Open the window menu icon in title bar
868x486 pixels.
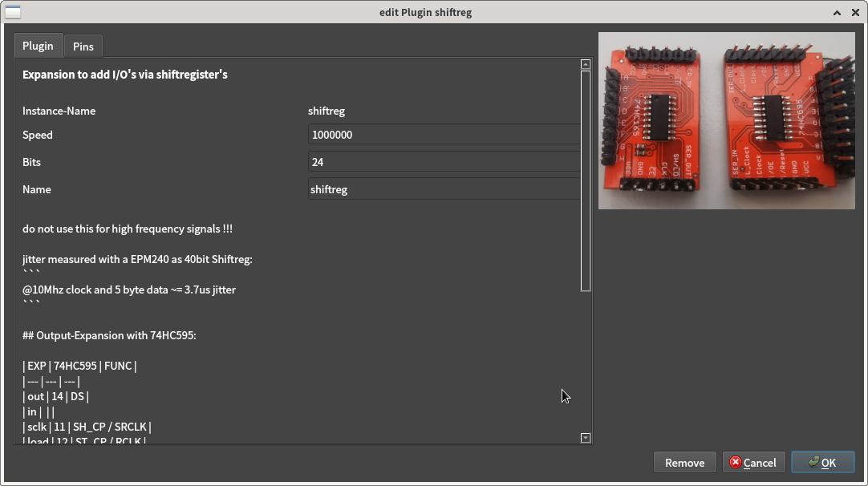pos(13,11)
